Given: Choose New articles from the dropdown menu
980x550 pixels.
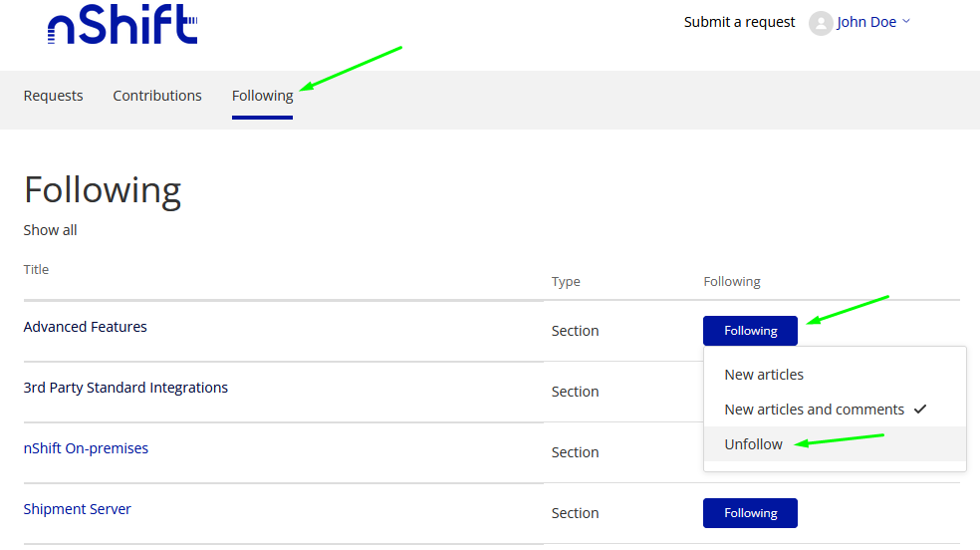Looking at the screenshot, I should [764, 375].
